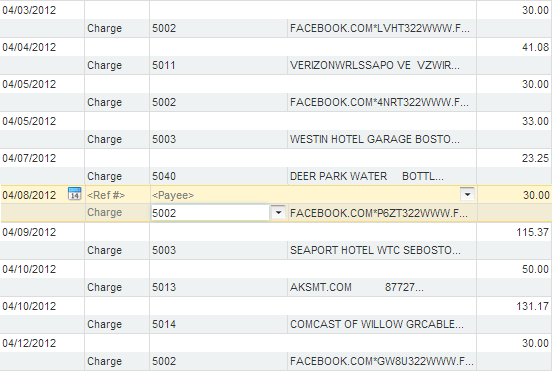Open the account 5002 dropdown arrow
The height and width of the screenshot is (371, 552).
click(x=278, y=213)
